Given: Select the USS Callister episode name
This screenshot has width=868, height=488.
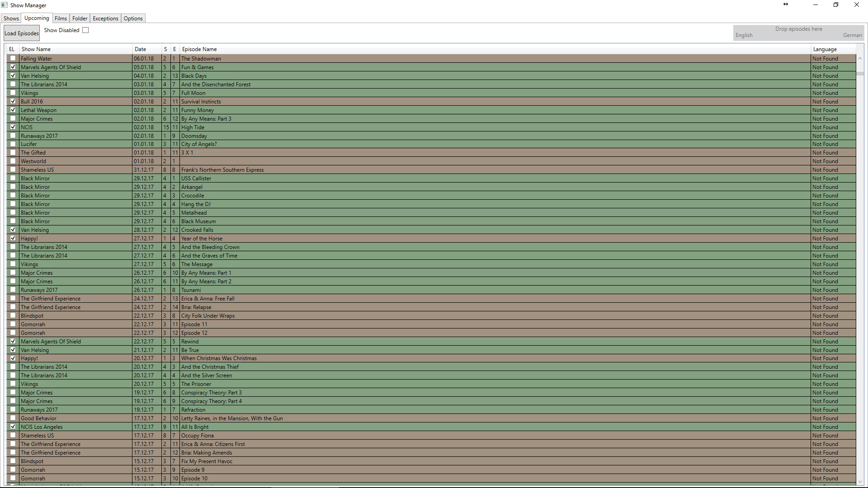Looking at the screenshot, I should (196, 178).
